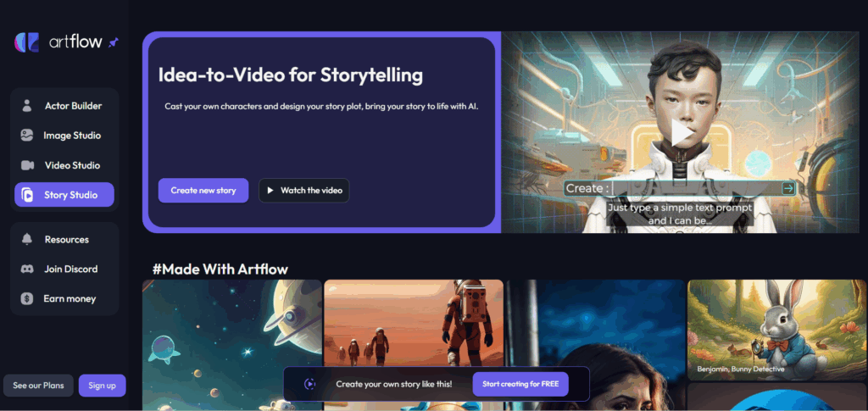Open Earn money menu item
This screenshot has height=411, width=868.
(x=64, y=298)
